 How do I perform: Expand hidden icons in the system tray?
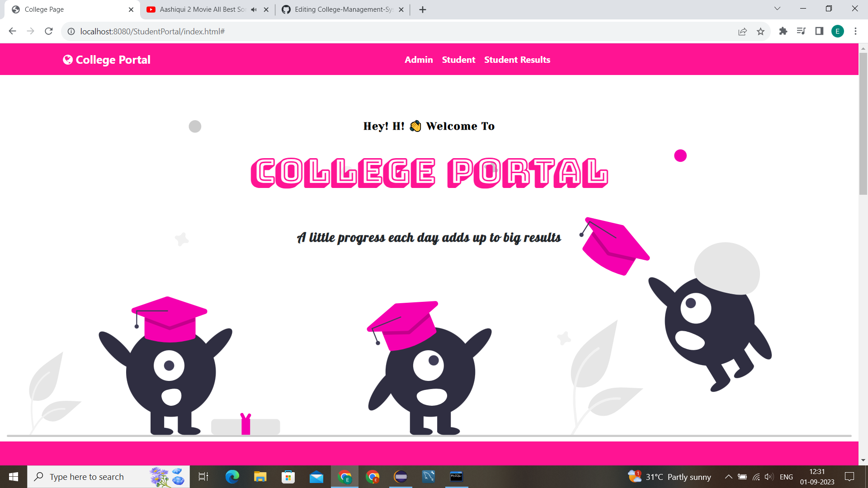coord(728,476)
